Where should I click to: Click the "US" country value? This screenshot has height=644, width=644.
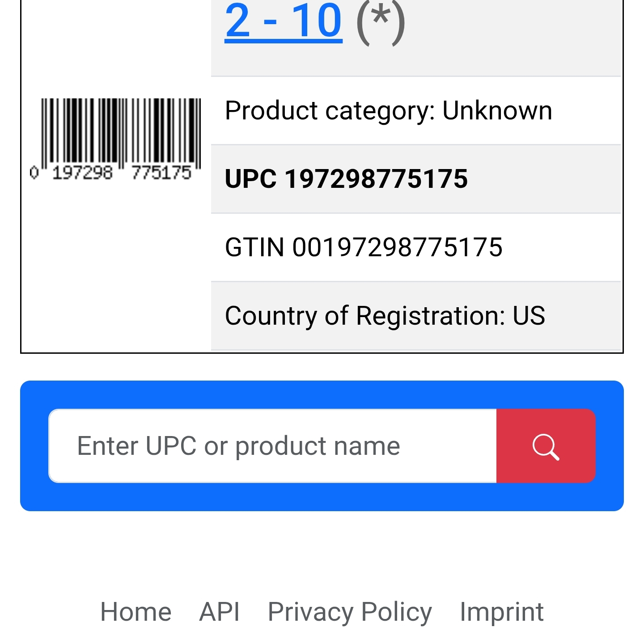[x=529, y=316]
